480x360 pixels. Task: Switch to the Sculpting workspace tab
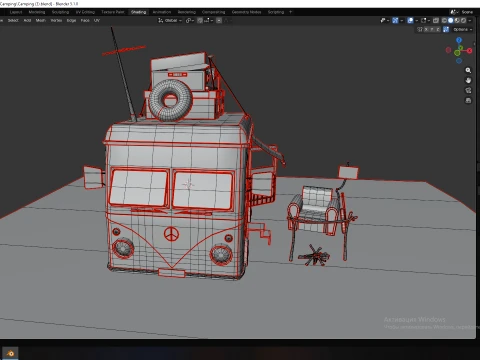pos(60,12)
